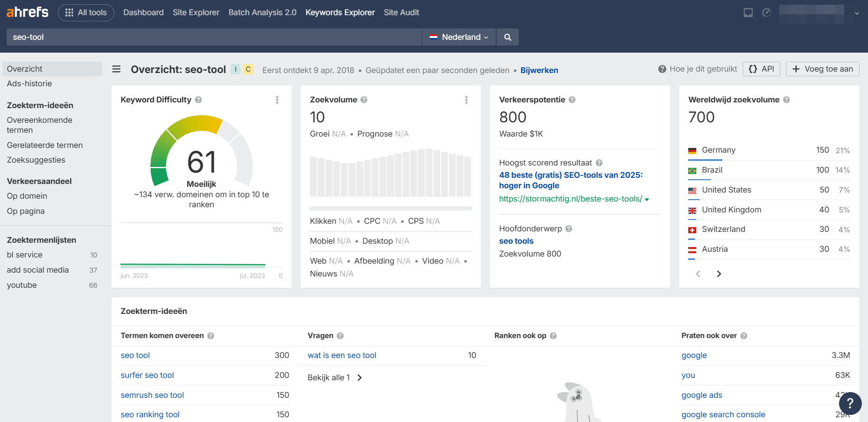
Task: Open Overeenkomende termen report
Action: coord(40,125)
